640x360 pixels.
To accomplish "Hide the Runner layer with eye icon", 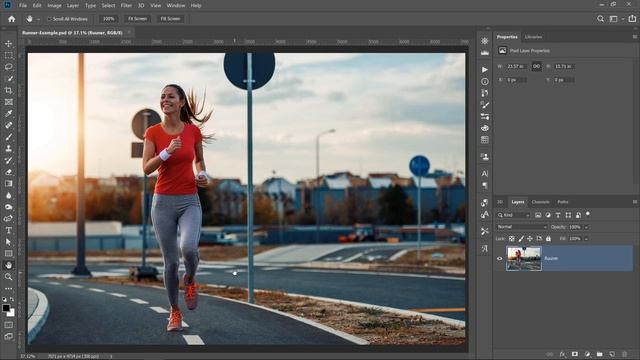I will (x=499, y=258).
